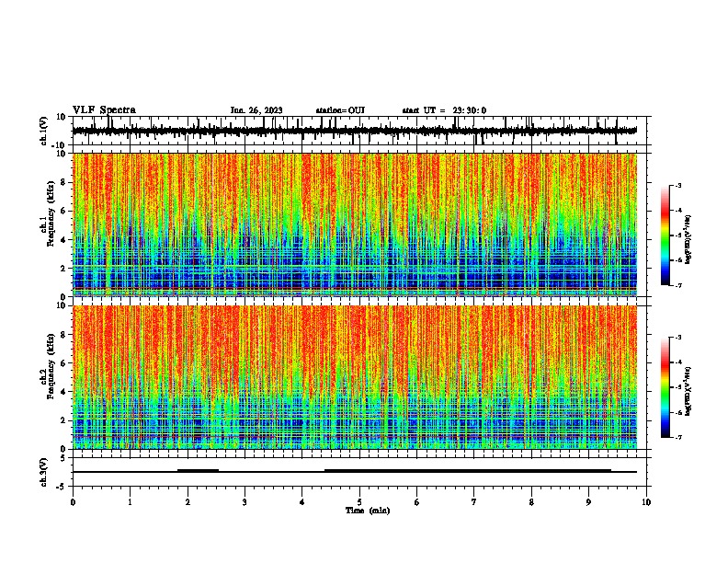Click the ch.2 'Frequency (kHz)' axis label

[x=51, y=366]
